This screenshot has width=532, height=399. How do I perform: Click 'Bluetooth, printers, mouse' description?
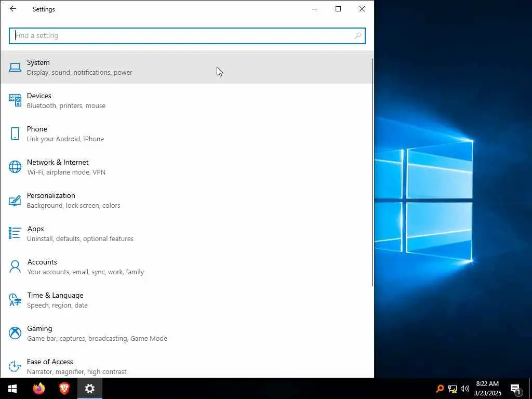(x=66, y=105)
